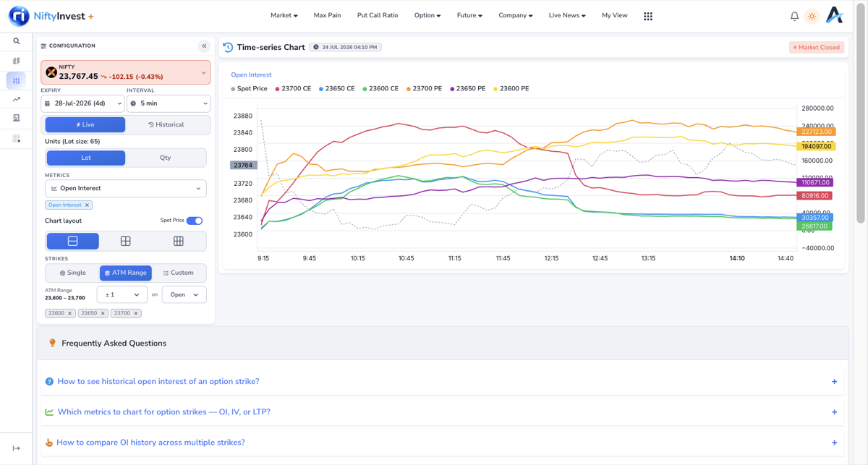Toggle 23600 PE legend series
This screenshot has height=465, width=868.
coord(511,89)
